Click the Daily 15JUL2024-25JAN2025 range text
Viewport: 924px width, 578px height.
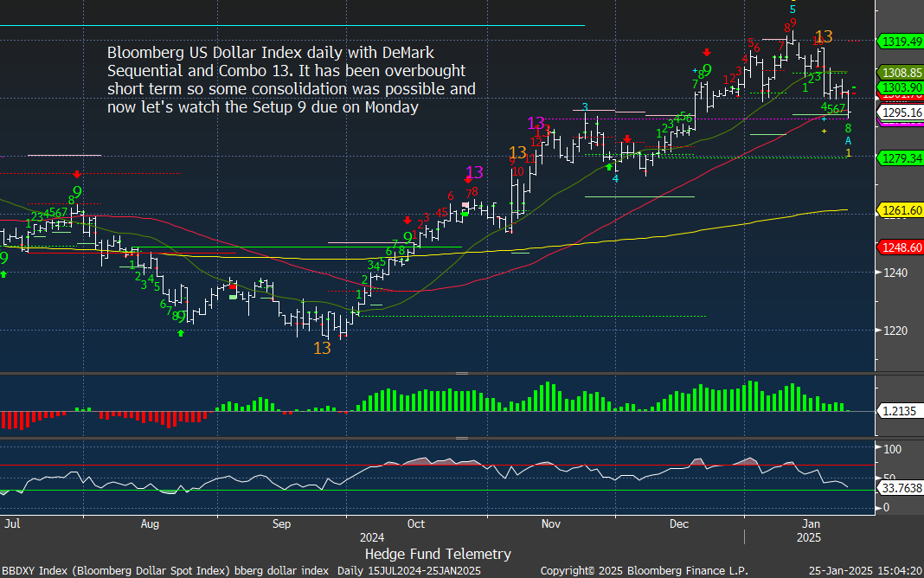coord(409,570)
